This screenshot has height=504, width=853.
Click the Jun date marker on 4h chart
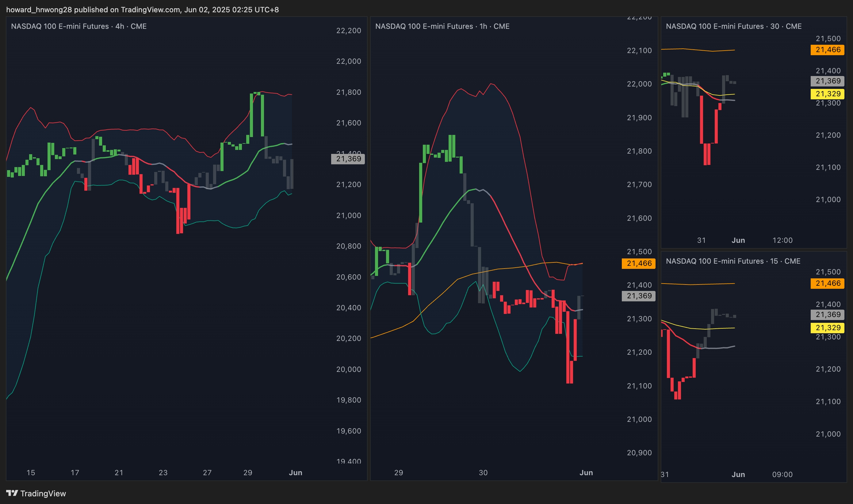tap(295, 472)
